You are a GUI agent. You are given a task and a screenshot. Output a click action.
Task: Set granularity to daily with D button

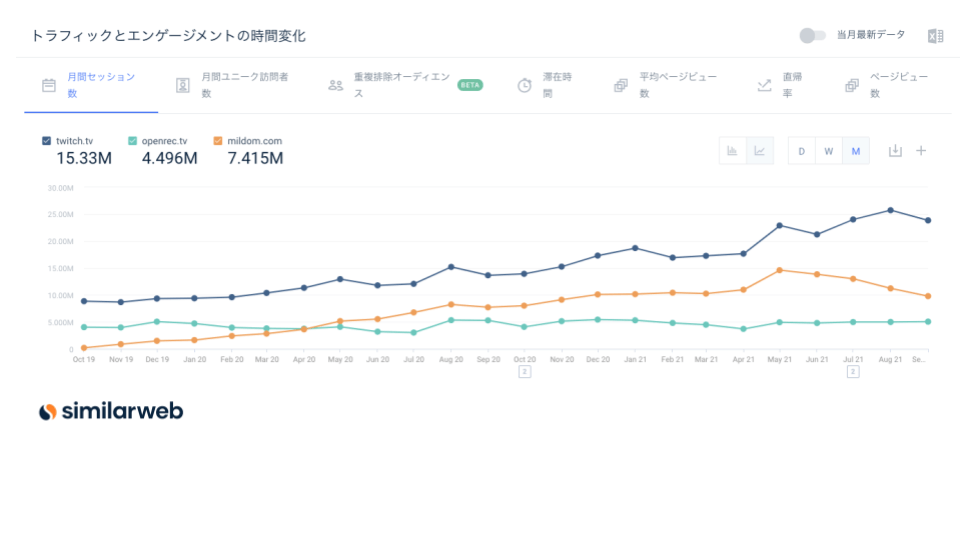coord(801,151)
